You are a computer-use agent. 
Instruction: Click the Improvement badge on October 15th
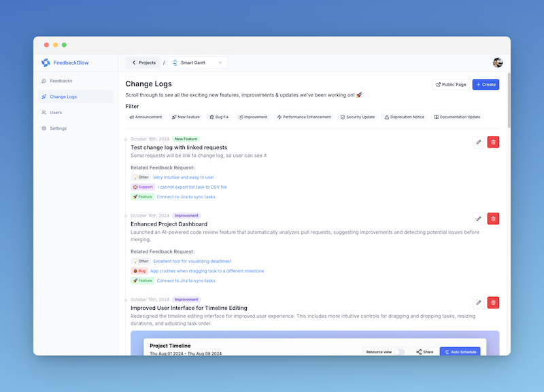186,300
